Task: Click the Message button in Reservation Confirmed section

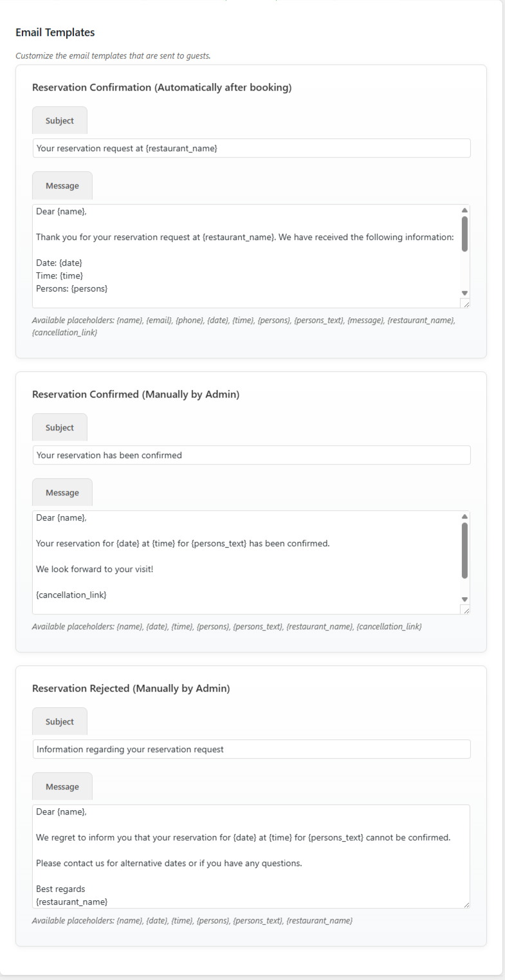Action: pos(62,492)
